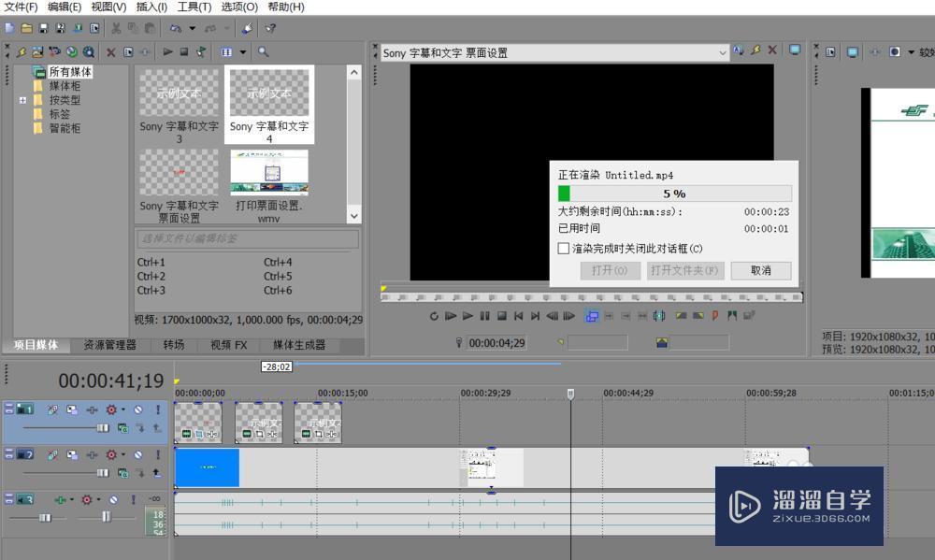The width and height of the screenshot is (935, 560).
Task: Select the 智能柜 folder
Action: [65, 128]
